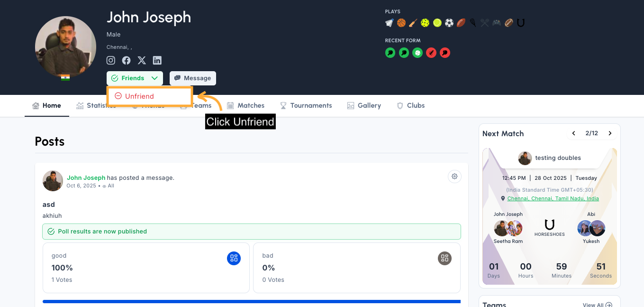Image resolution: width=644 pixels, height=307 pixels.
Task: Select the 'good' poll option
Action: 146,268
